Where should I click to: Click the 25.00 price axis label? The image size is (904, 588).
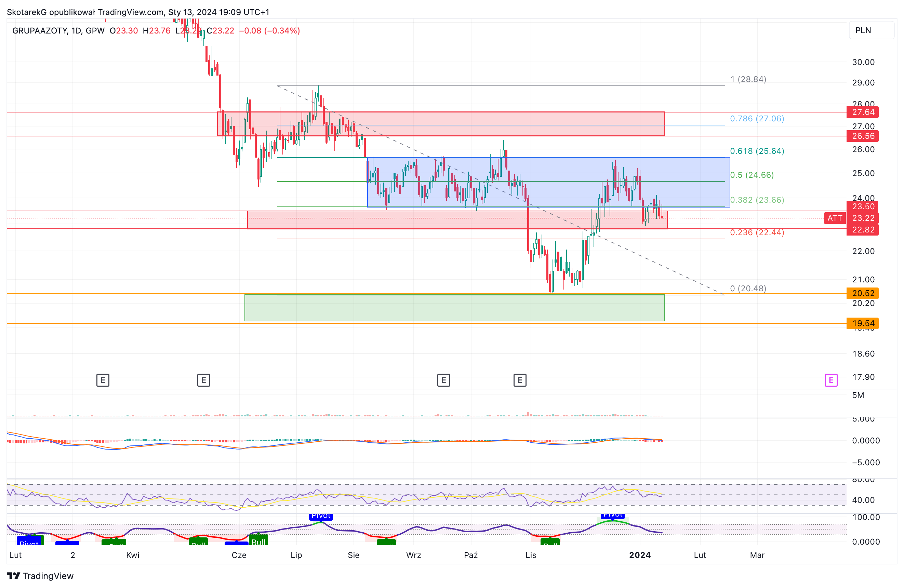point(863,173)
